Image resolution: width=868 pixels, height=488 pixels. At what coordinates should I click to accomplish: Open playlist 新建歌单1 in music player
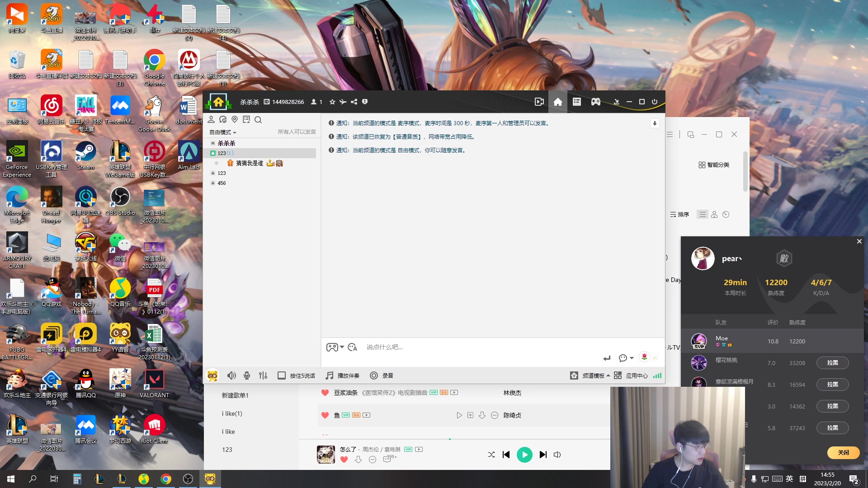tap(235, 395)
